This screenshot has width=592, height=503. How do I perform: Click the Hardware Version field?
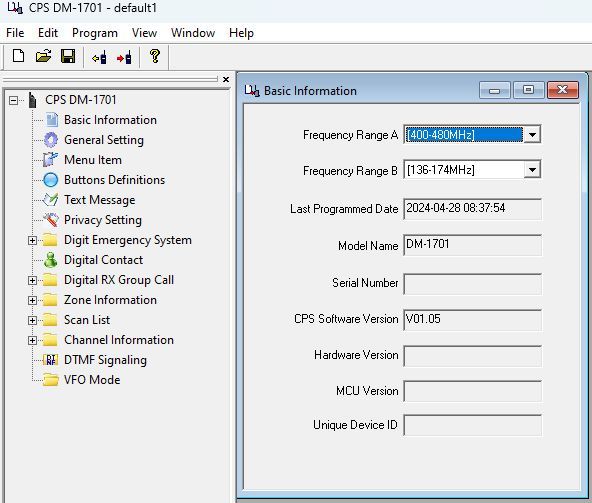click(x=472, y=356)
